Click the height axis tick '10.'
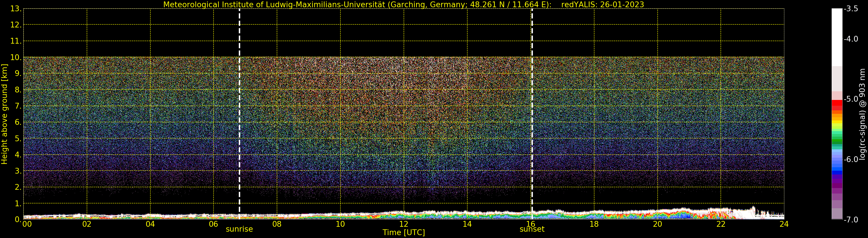 pyautogui.click(x=16, y=57)
